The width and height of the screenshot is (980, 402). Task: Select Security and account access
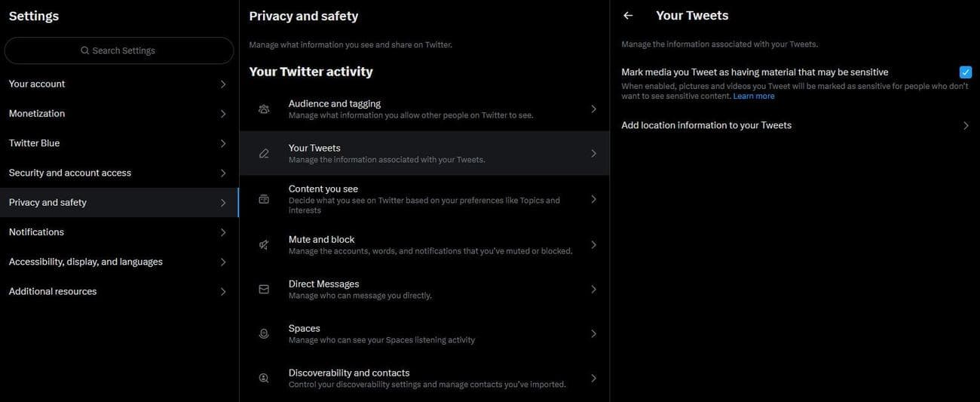tap(70, 173)
